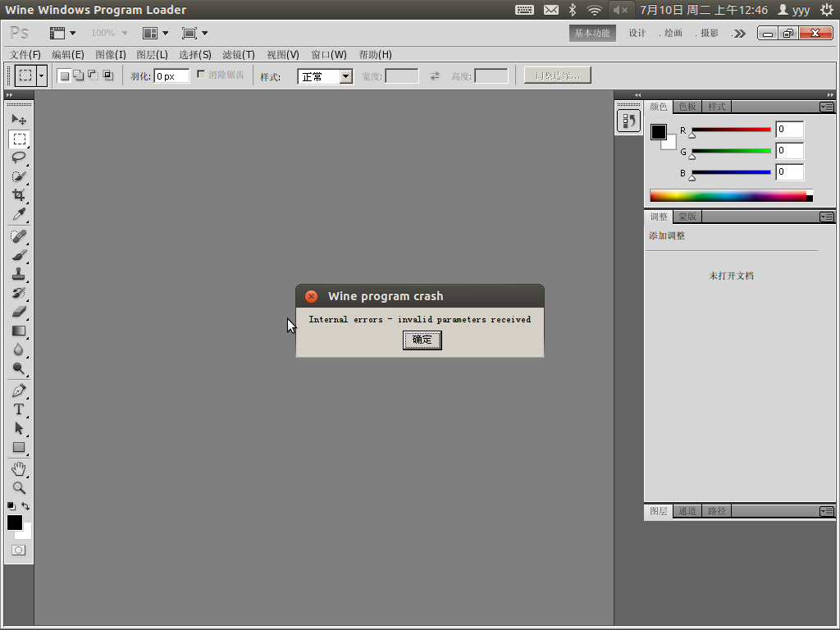Enable Add to Selection mode
Image resolution: width=840 pixels, height=630 pixels.
(79, 75)
